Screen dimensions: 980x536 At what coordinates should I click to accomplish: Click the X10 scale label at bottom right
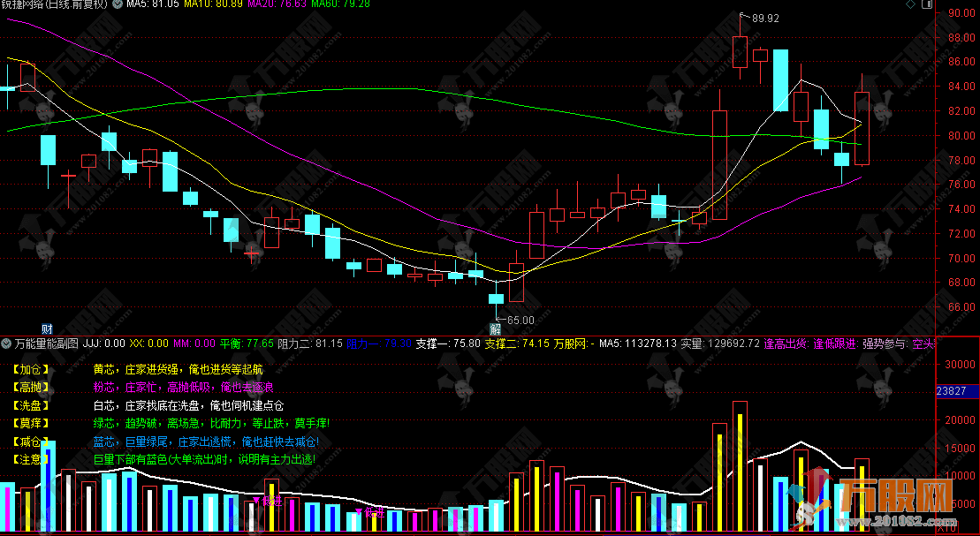point(946,529)
